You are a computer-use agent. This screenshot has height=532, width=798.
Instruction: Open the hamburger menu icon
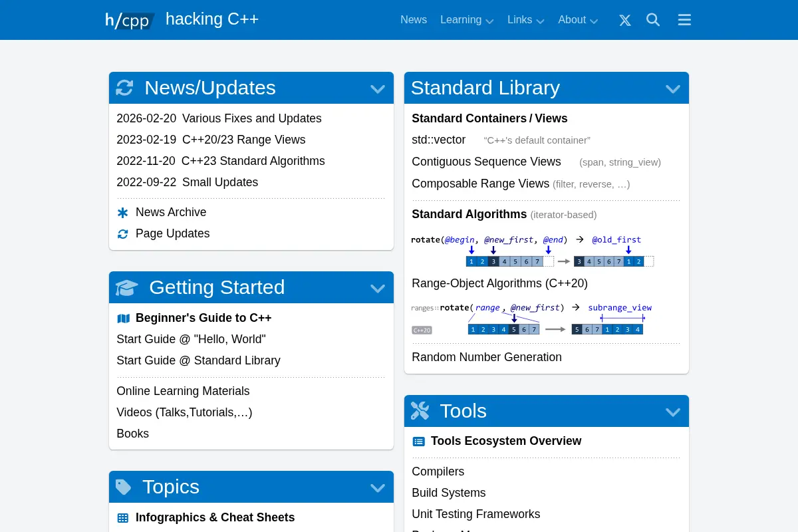click(684, 20)
